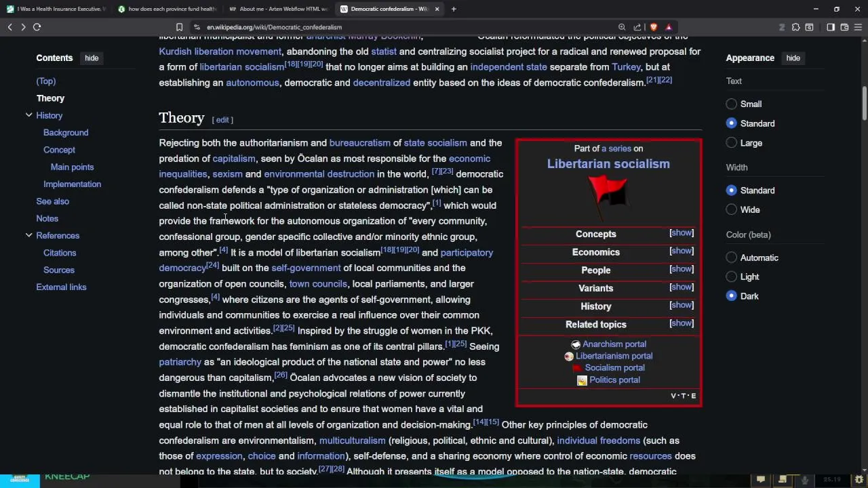Switch to the About me Arten Webflow tab
This screenshot has height=488, width=868.
pyautogui.click(x=279, y=9)
